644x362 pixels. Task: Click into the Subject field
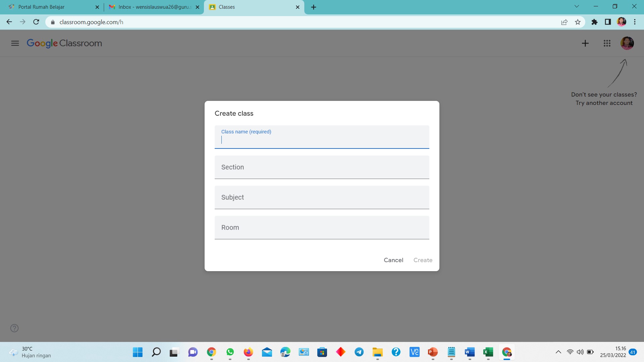coord(322,197)
